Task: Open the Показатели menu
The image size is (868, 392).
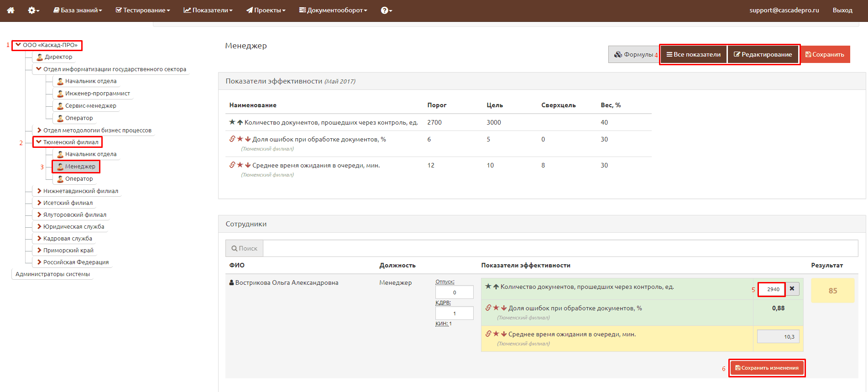Action: tap(208, 10)
